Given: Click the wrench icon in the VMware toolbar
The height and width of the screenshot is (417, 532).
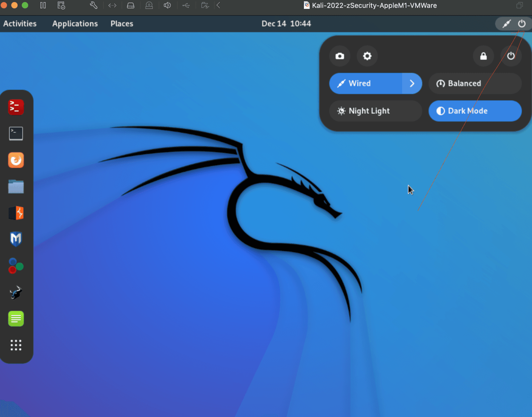Looking at the screenshot, I should (93, 5).
